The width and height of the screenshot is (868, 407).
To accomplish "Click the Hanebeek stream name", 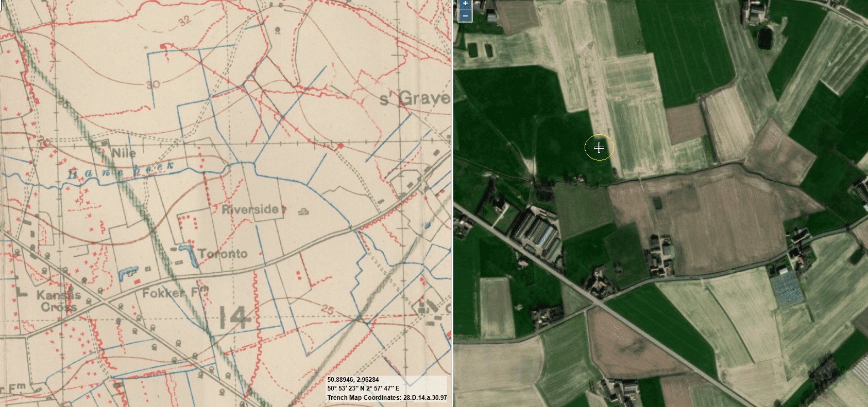I will [x=121, y=170].
